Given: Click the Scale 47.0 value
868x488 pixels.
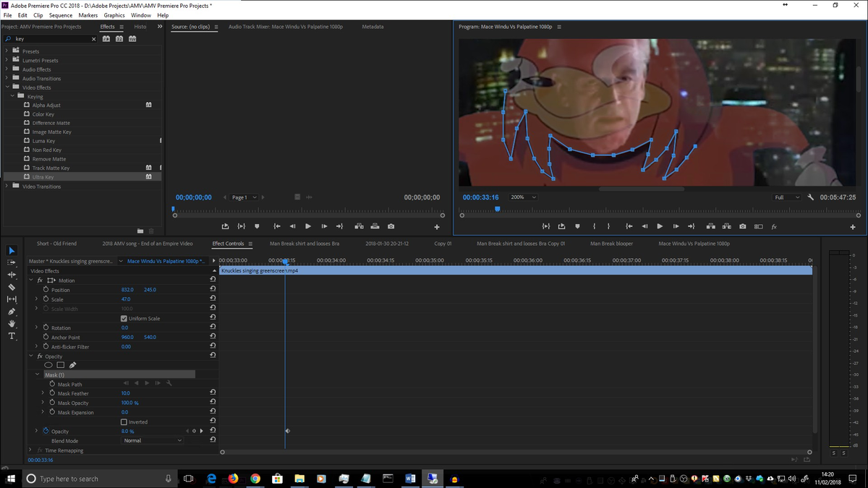Looking at the screenshot, I should click(126, 299).
